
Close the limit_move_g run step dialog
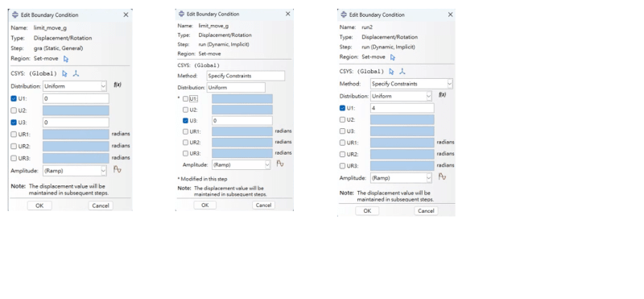(287, 14)
